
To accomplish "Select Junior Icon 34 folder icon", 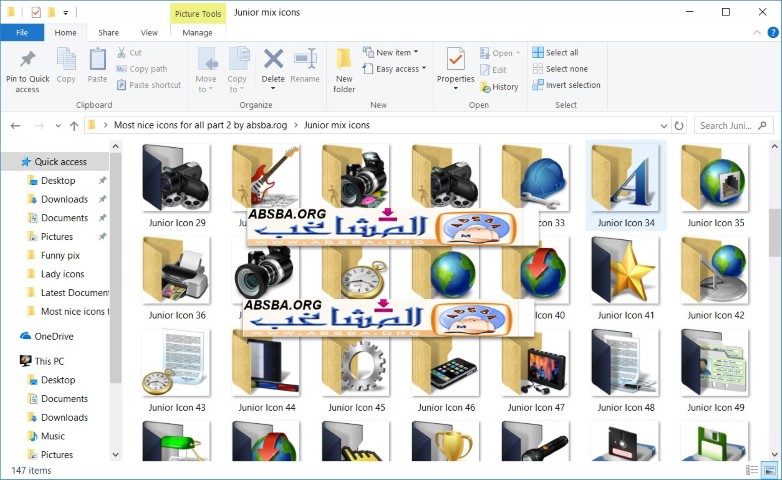I will [625, 178].
